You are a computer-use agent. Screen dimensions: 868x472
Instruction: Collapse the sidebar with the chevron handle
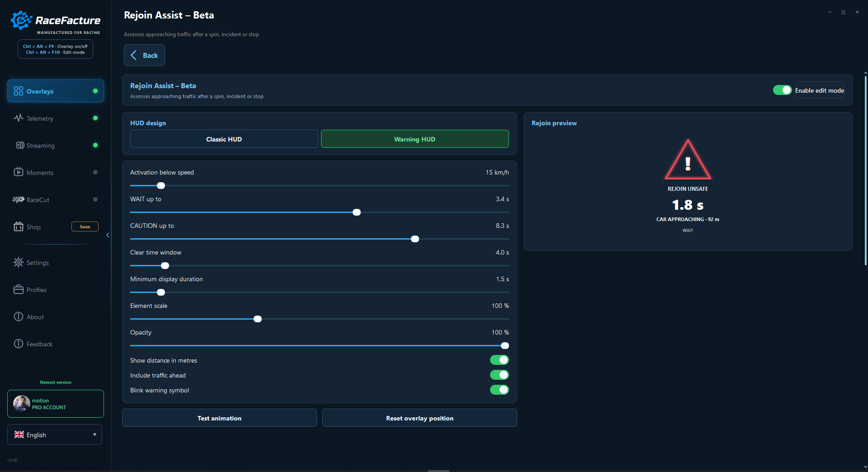(x=108, y=235)
